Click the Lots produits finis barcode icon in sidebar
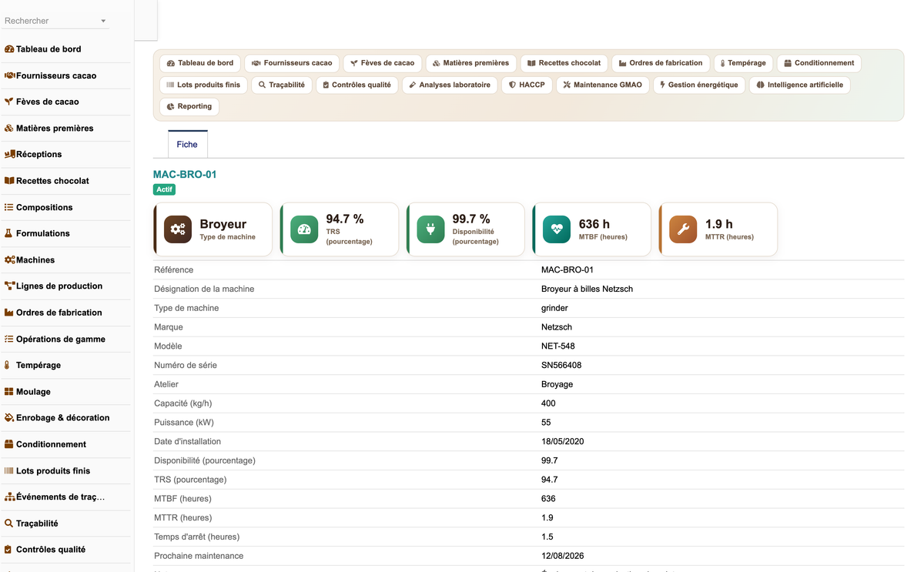The image size is (924, 572). click(x=9, y=470)
